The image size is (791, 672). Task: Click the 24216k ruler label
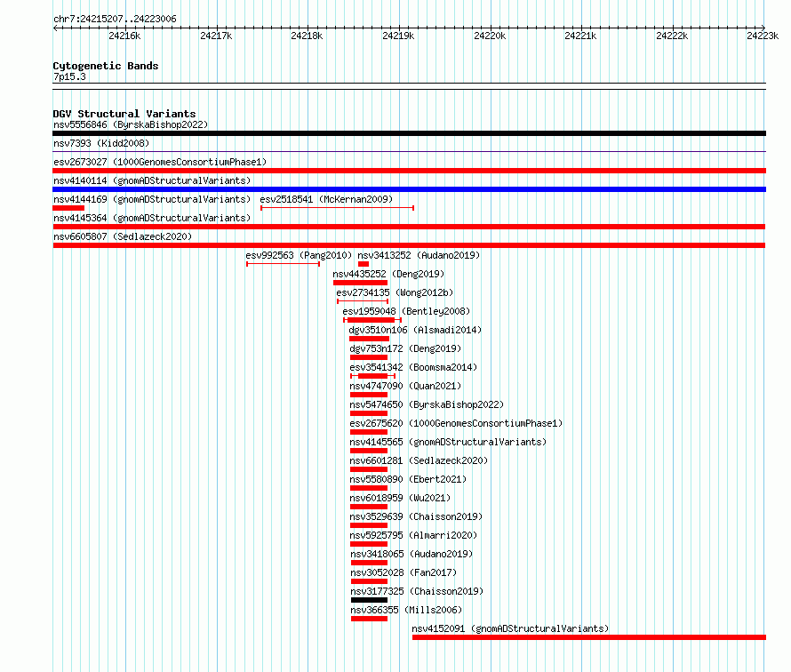click(x=124, y=36)
